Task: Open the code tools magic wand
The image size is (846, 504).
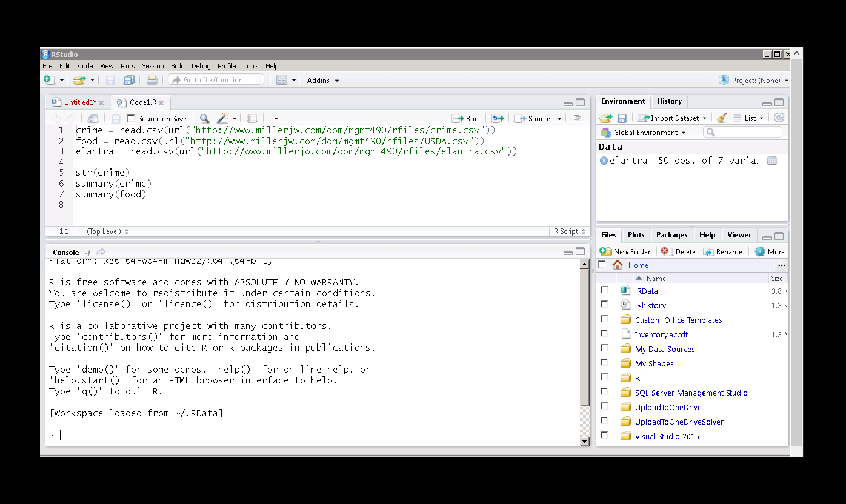Action: [x=223, y=119]
